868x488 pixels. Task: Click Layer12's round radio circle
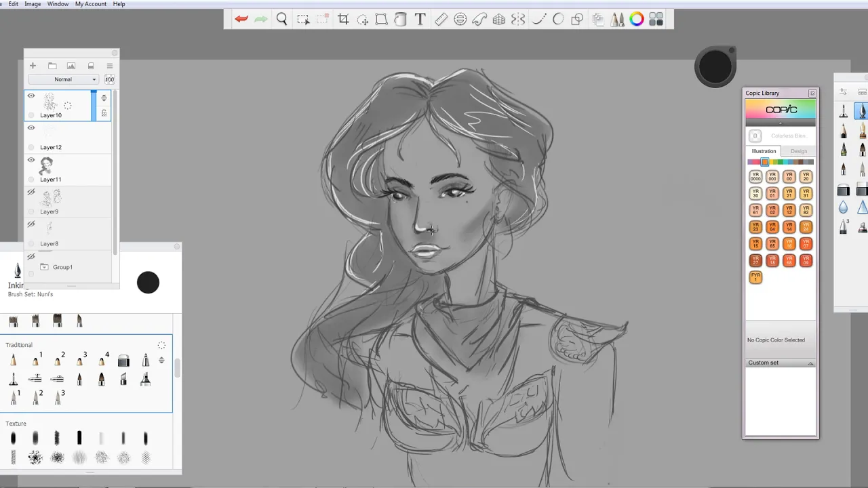[31, 147]
